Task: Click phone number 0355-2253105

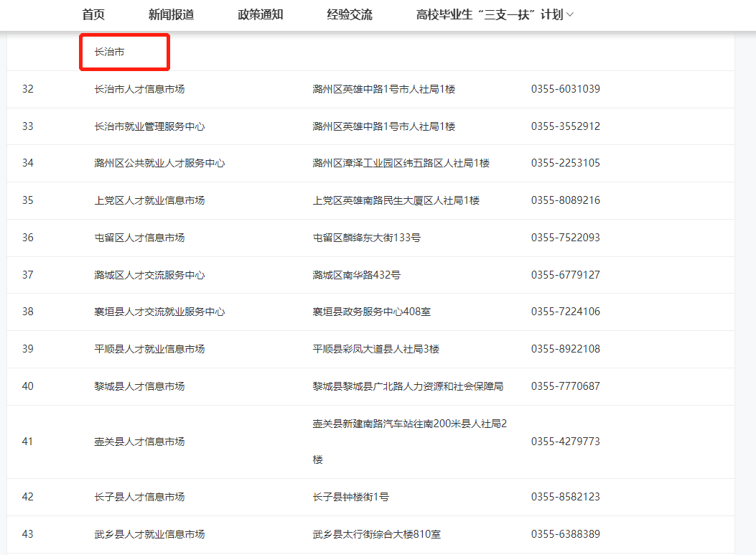Action: pos(566,163)
